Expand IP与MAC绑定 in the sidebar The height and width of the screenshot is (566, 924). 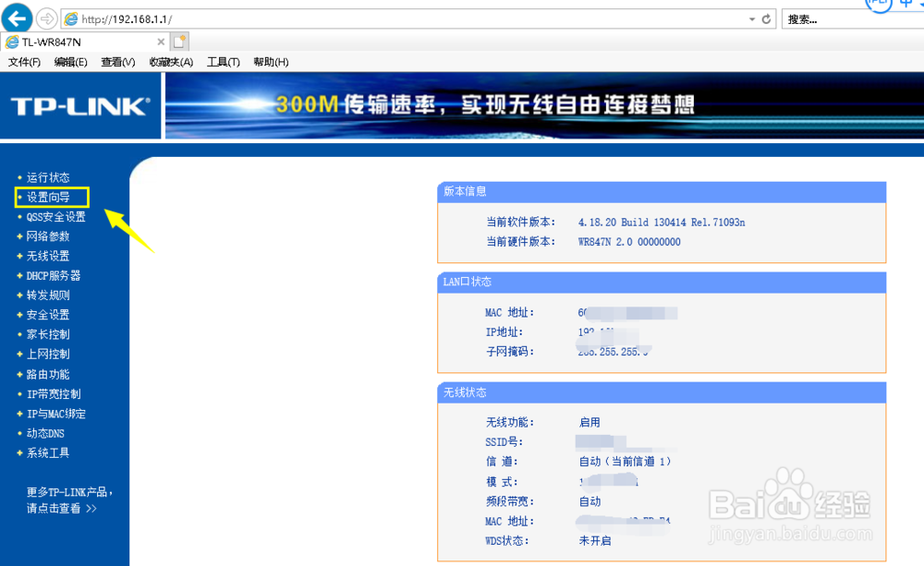coord(56,414)
